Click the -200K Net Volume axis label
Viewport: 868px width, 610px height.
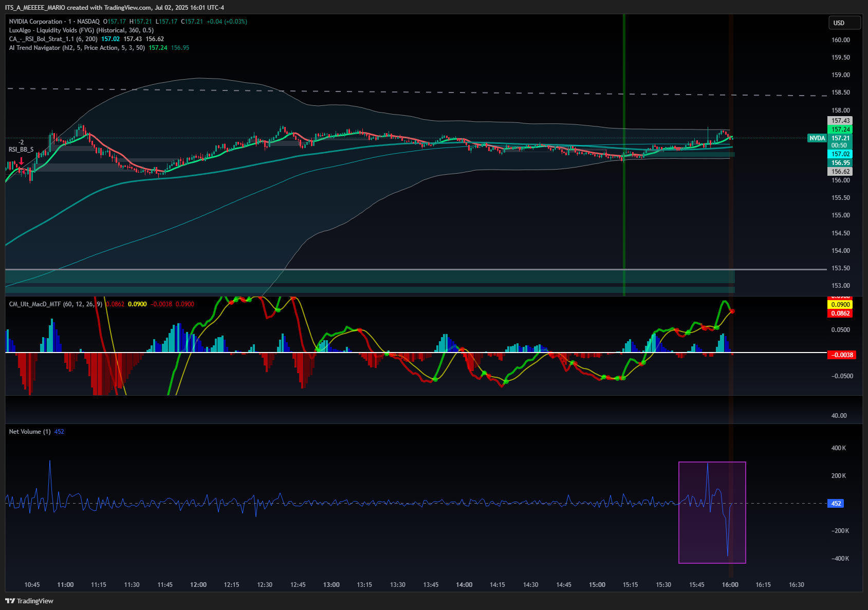click(840, 531)
